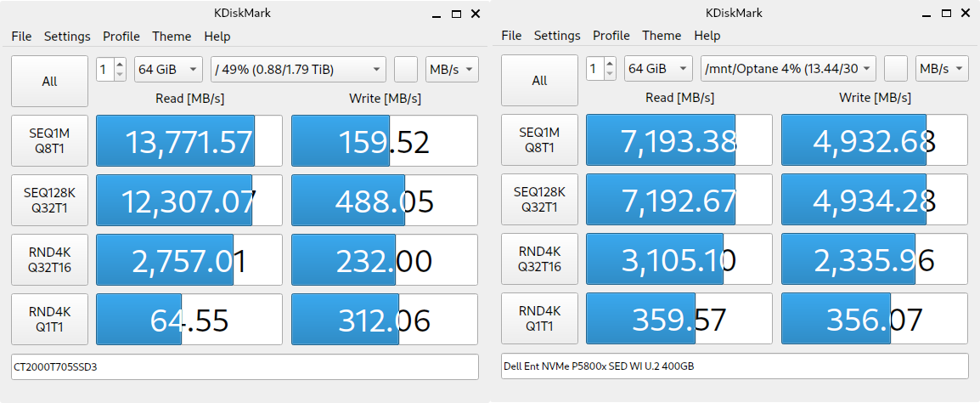The width and height of the screenshot is (980, 403).
Task: Expand the 64 GiB size dropdown for CT2000T705SSD3
Action: pos(168,70)
